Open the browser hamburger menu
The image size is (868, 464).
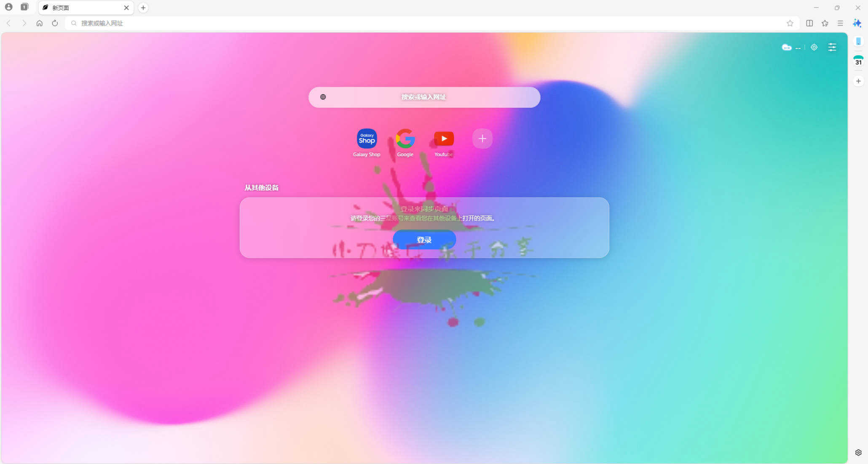[x=841, y=23]
